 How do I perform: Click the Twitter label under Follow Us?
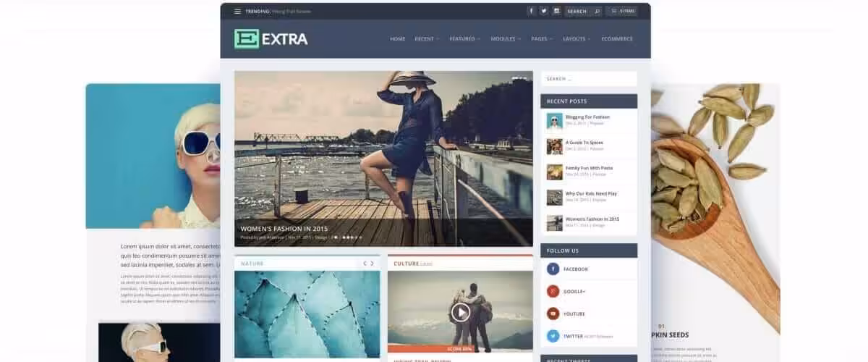tap(574, 336)
